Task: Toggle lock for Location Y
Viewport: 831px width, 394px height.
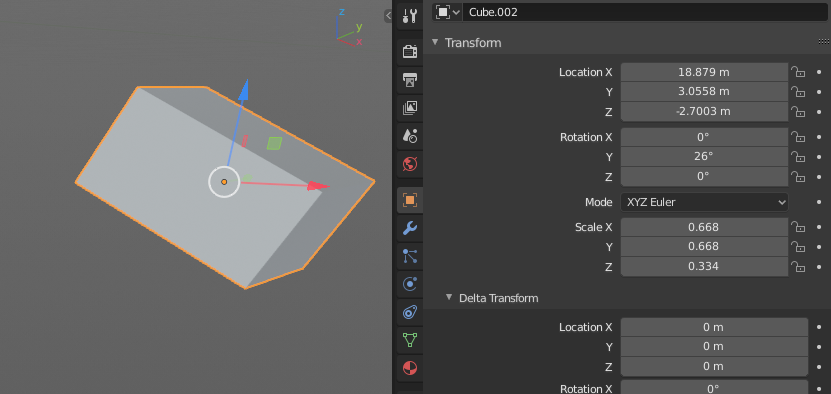Action: point(798,92)
